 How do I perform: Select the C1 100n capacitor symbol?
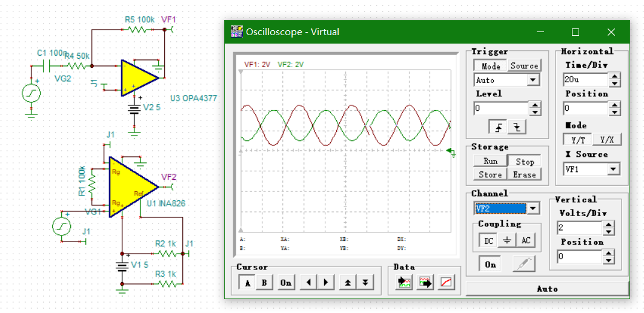tap(47, 65)
